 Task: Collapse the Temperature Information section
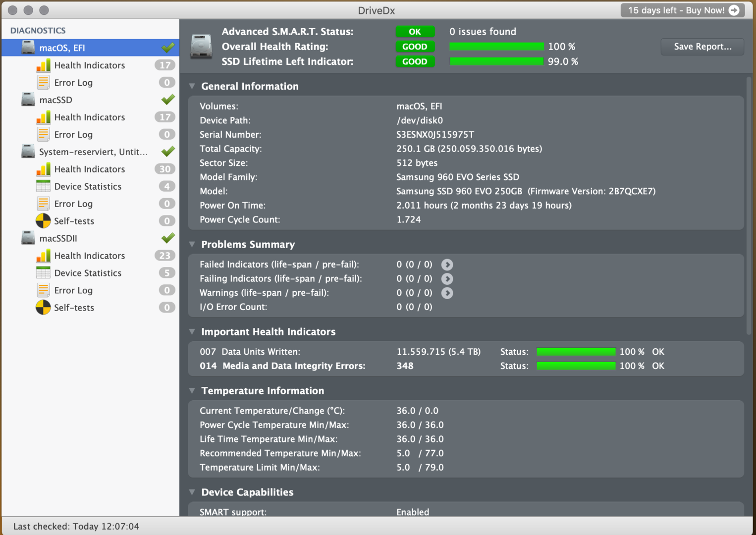pos(192,390)
